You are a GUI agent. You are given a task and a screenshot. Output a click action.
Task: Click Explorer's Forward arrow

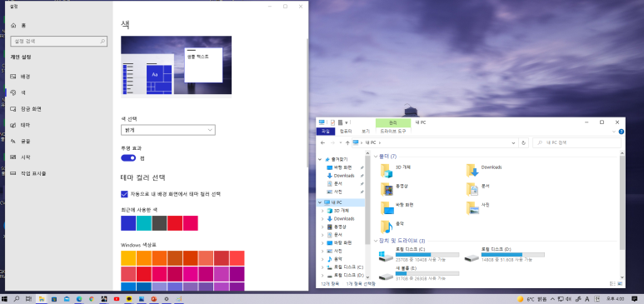(x=332, y=142)
